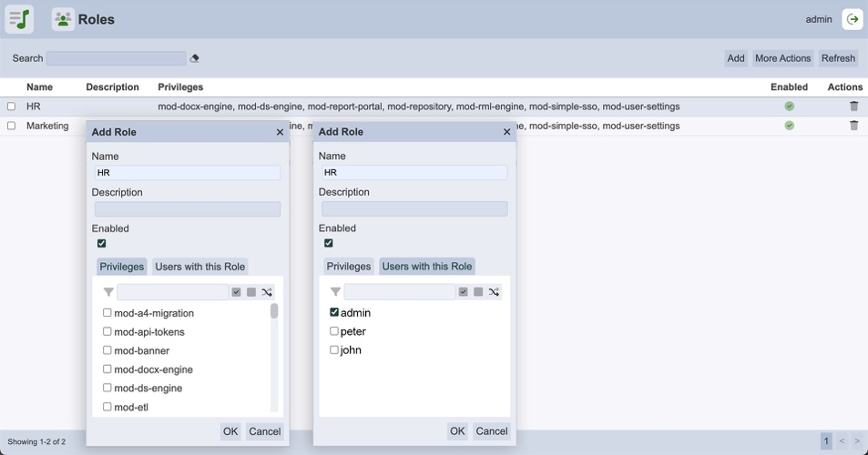Click the logout icon next to admin
This screenshot has height=455, width=868.
[853, 19]
